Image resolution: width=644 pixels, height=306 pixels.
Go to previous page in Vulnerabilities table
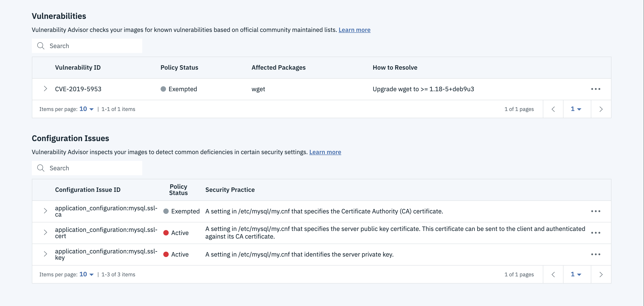click(553, 109)
